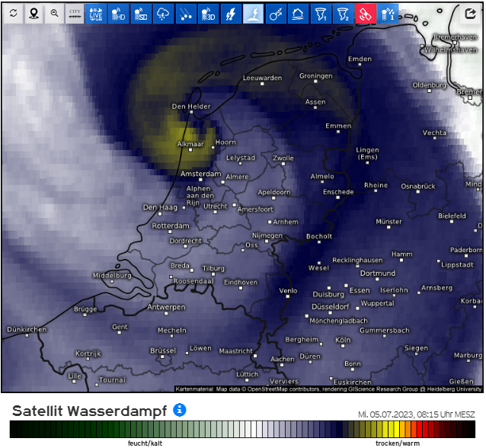This screenshot has height=448, width=486.
Task: Click the Maastricht map label
Action: tap(236, 351)
